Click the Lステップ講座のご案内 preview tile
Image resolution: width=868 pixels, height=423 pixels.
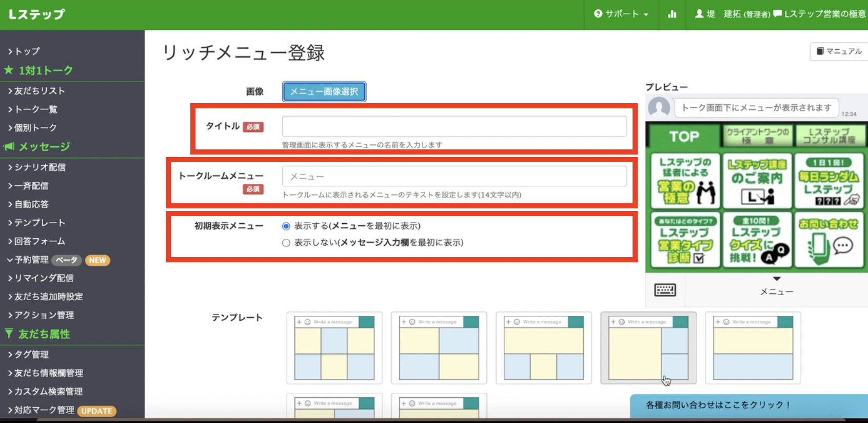click(757, 181)
